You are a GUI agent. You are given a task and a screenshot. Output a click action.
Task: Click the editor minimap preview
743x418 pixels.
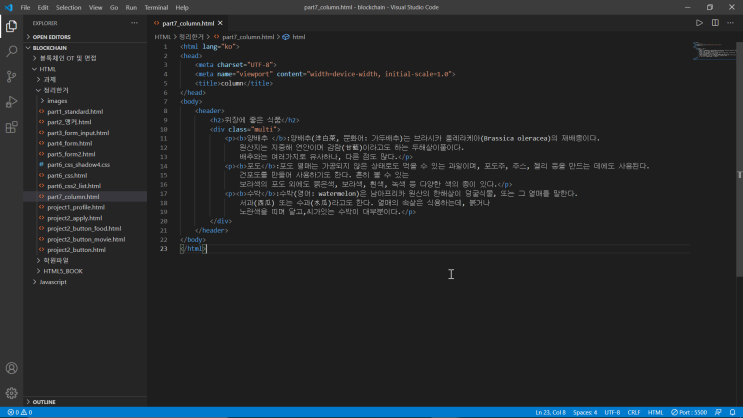(714, 51)
